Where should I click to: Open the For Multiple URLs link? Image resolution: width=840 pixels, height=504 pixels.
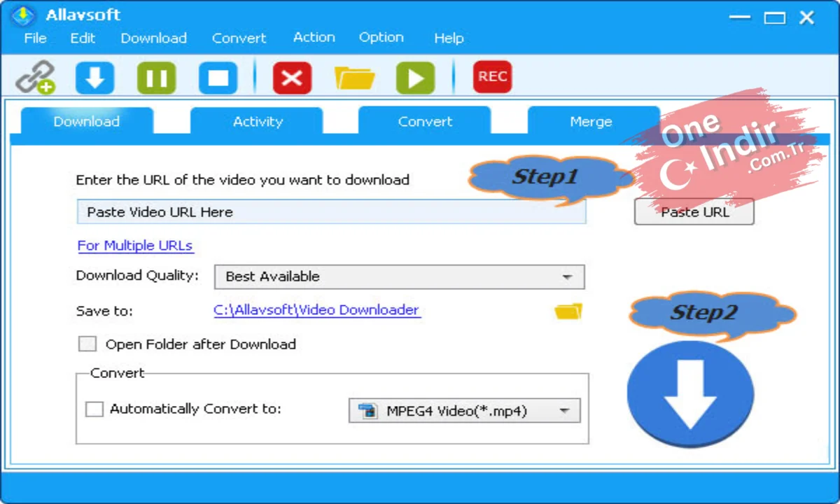tap(135, 246)
